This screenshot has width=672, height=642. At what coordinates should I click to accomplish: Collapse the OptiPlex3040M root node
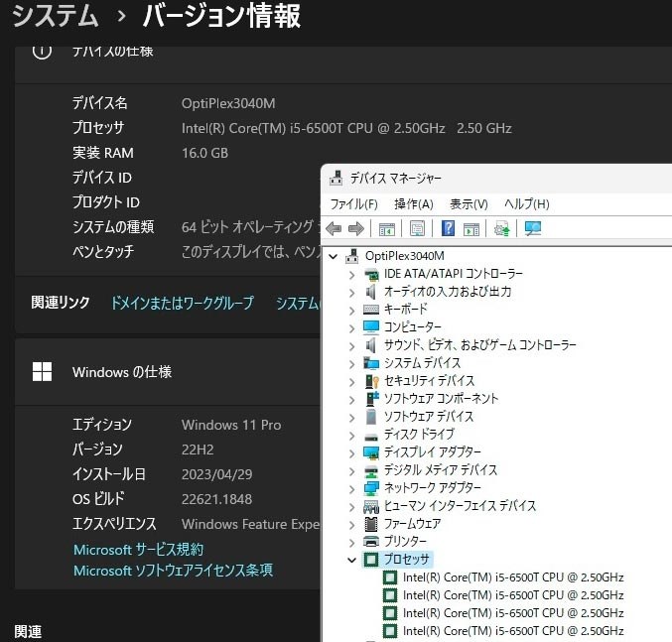pyautogui.click(x=333, y=257)
